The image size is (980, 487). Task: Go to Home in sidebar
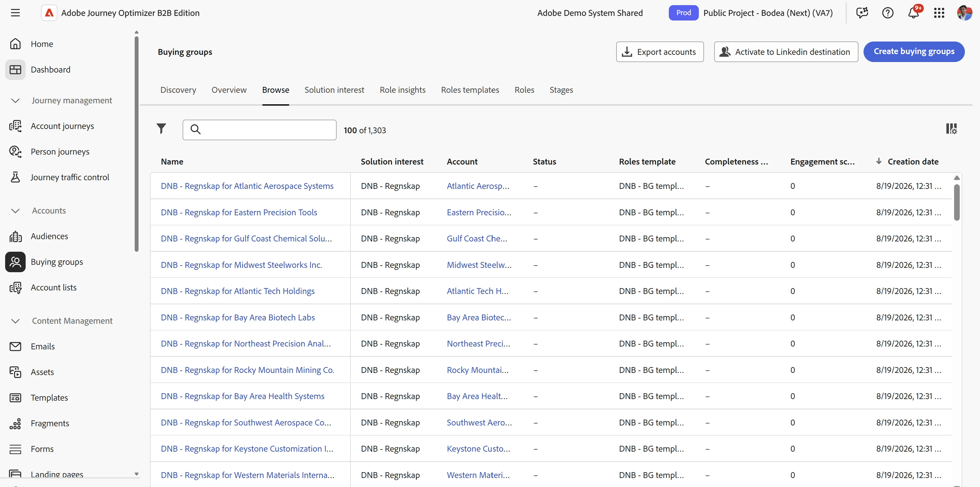click(42, 44)
